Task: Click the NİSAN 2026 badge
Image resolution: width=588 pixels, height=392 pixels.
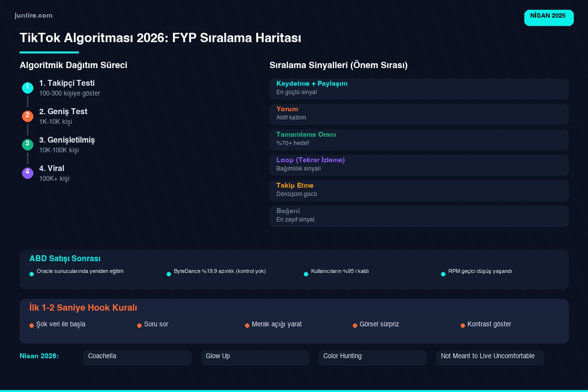Action: [x=549, y=18]
